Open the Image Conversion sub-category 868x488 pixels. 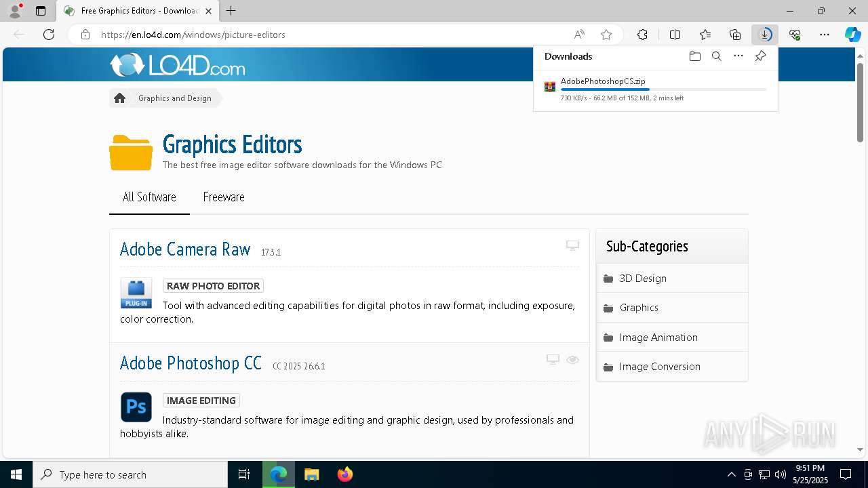(672, 367)
